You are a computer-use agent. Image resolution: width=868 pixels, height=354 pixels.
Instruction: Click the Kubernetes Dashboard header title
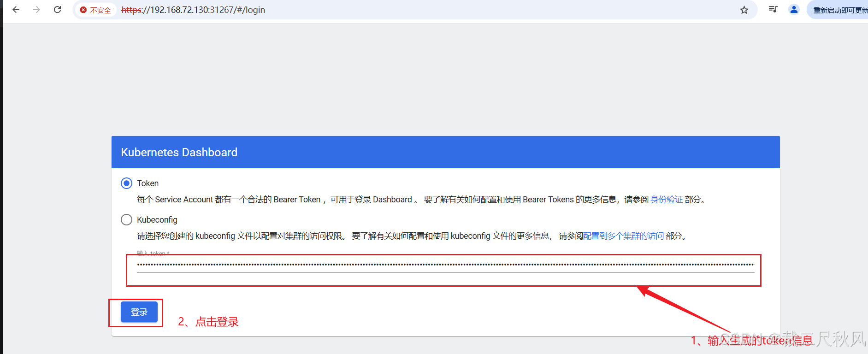click(x=179, y=153)
